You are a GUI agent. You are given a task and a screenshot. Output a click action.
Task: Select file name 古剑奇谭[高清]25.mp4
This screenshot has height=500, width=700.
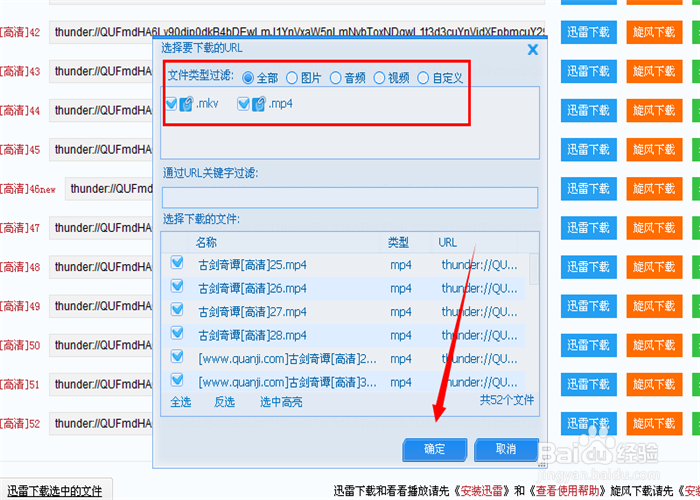253,265
